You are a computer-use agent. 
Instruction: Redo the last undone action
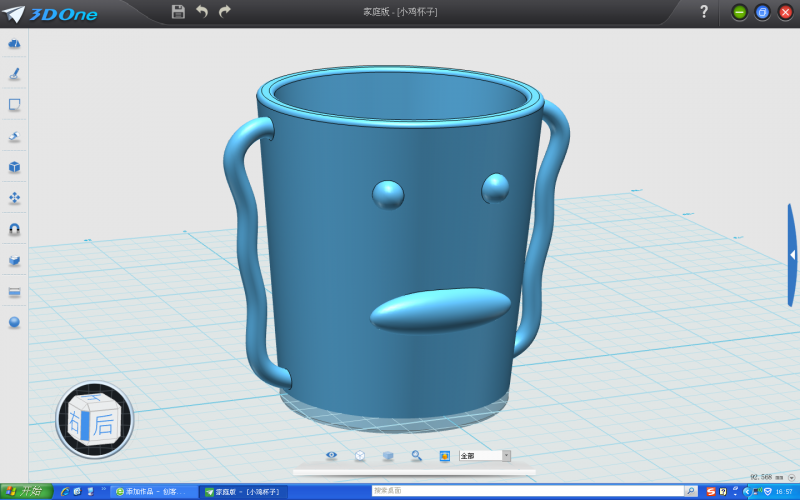click(x=224, y=11)
